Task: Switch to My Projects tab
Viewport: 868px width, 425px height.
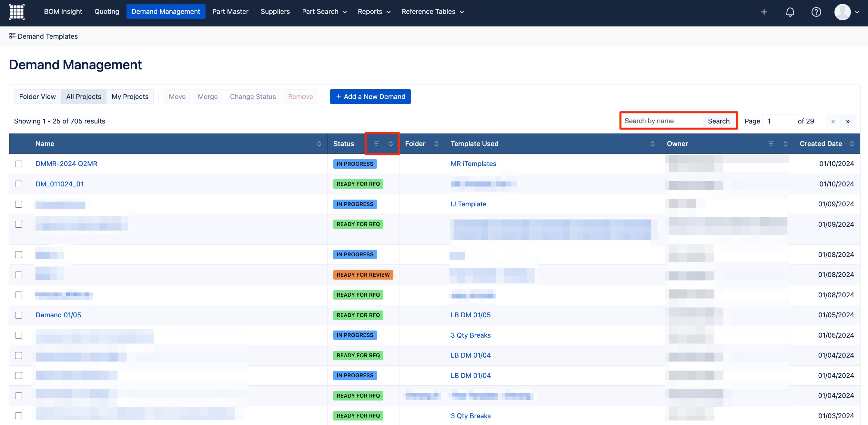Action: coord(130,97)
